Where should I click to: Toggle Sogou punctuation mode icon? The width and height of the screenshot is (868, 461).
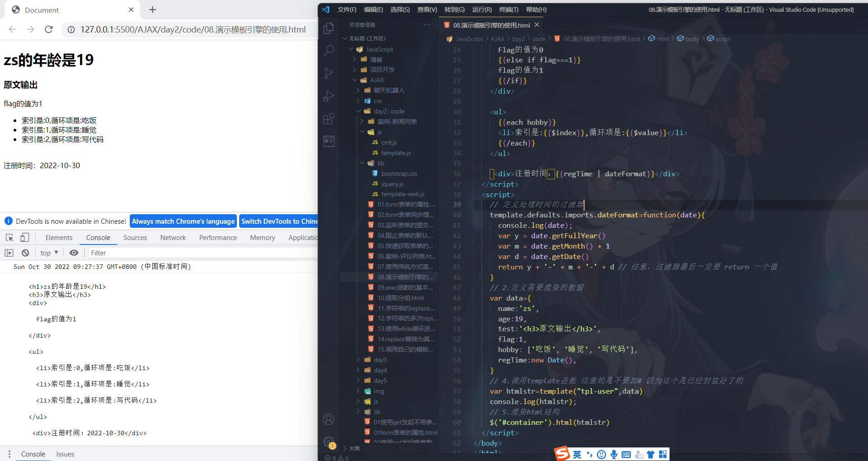[589, 454]
